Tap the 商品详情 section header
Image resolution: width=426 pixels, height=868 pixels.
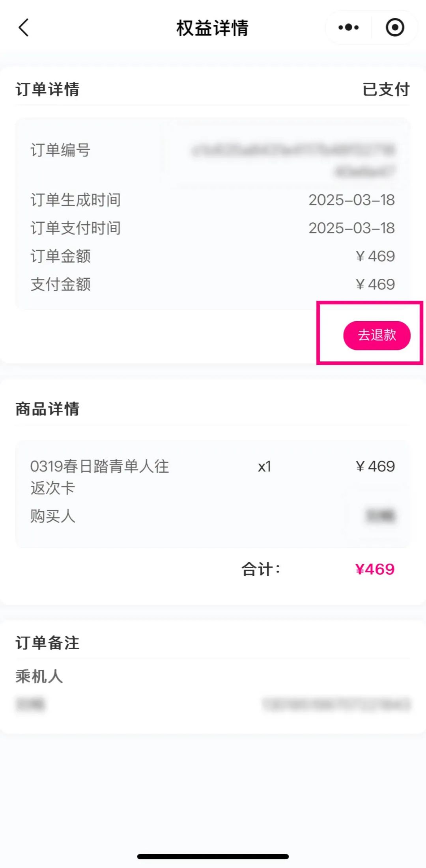point(47,409)
